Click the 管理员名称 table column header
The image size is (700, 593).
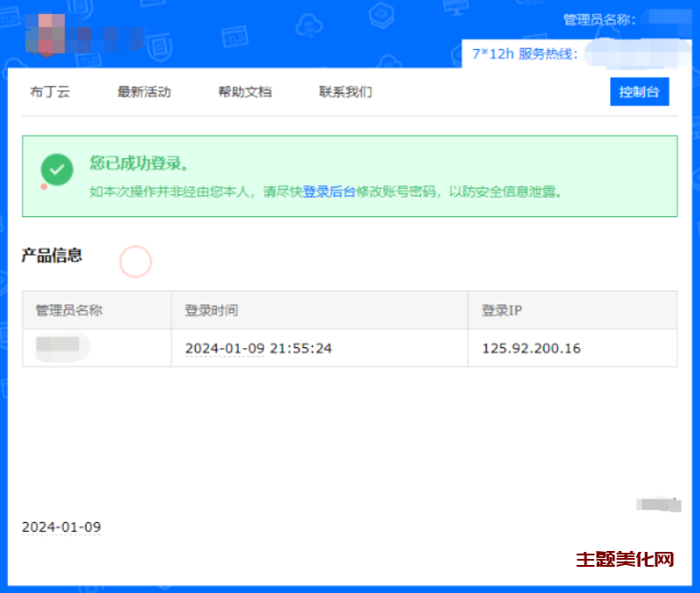pos(69,310)
